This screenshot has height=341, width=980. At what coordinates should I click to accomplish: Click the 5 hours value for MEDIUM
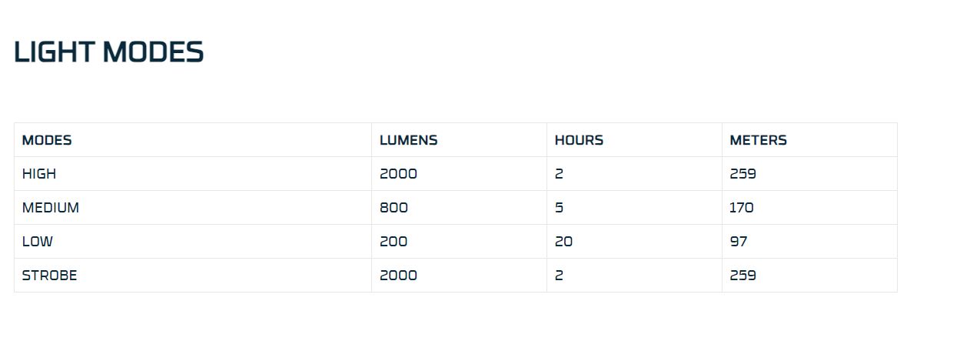click(559, 208)
